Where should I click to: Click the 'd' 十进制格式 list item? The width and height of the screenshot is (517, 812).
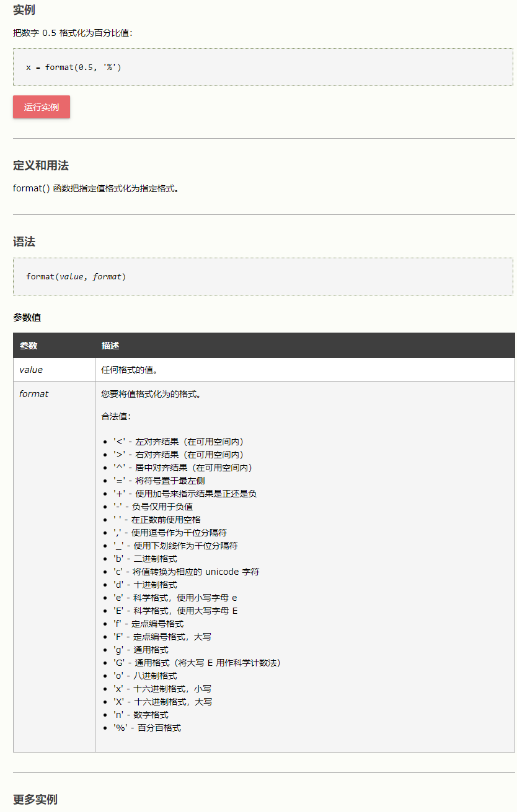coord(145,585)
